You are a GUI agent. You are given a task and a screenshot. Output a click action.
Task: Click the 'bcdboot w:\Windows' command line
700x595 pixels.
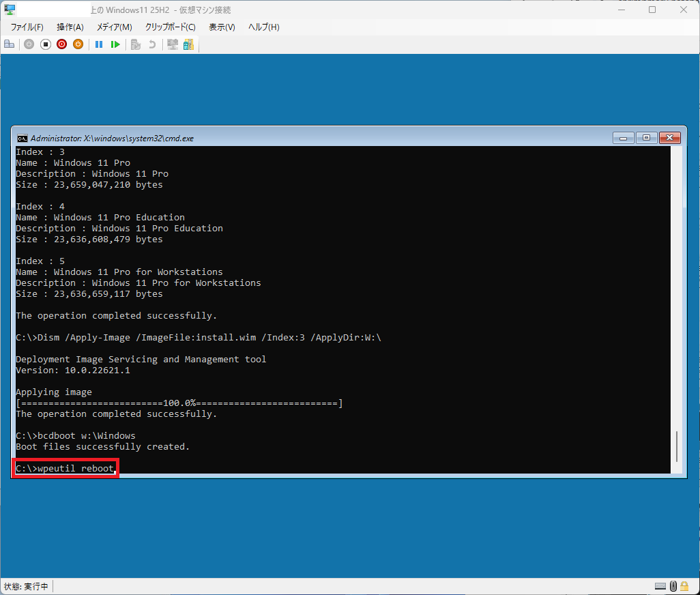[x=76, y=435]
